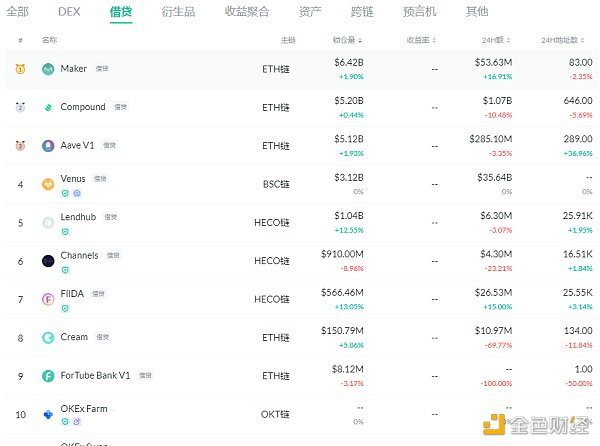Select the 全部 tab
This screenshot has width=600, height=446.
point(17,12)
